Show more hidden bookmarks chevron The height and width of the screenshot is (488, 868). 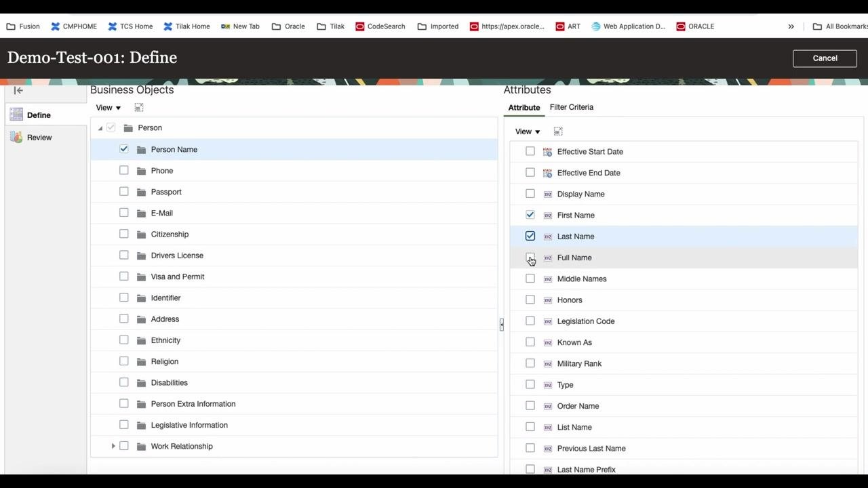(x=791, y=26)
